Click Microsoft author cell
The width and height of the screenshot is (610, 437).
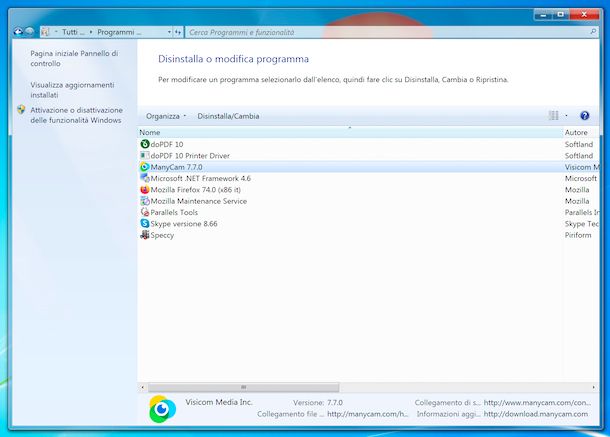point(581,178)
